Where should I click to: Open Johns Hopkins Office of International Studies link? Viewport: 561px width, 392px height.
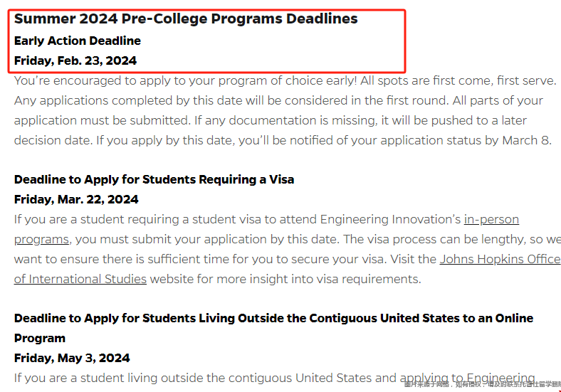tap(500, 259)
